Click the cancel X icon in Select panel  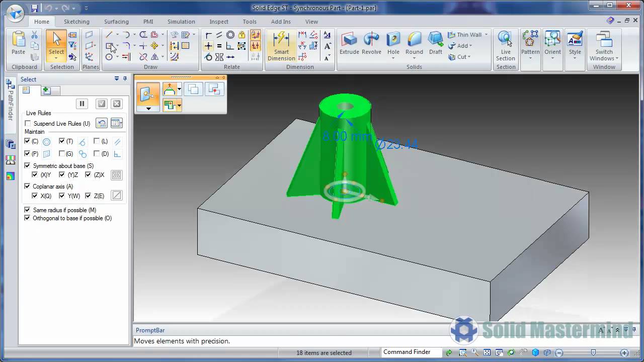click(x=117, y=104)
